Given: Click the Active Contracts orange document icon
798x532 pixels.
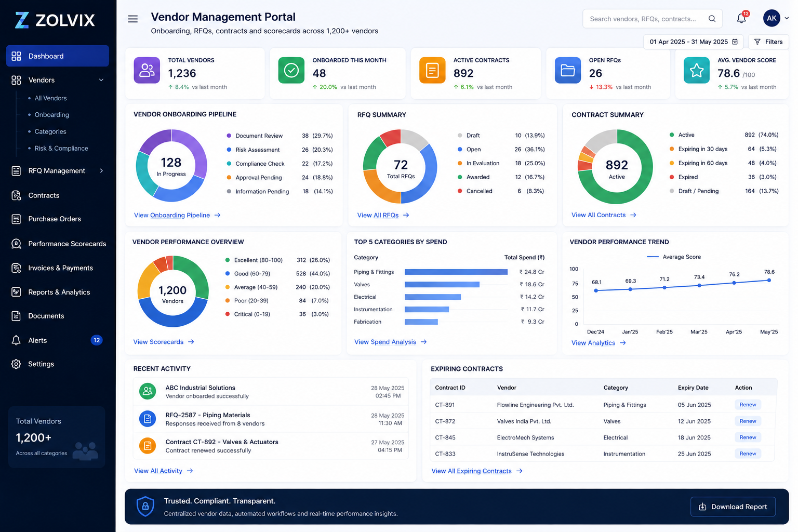Looking at the screenshot, I should coord(432,70).
